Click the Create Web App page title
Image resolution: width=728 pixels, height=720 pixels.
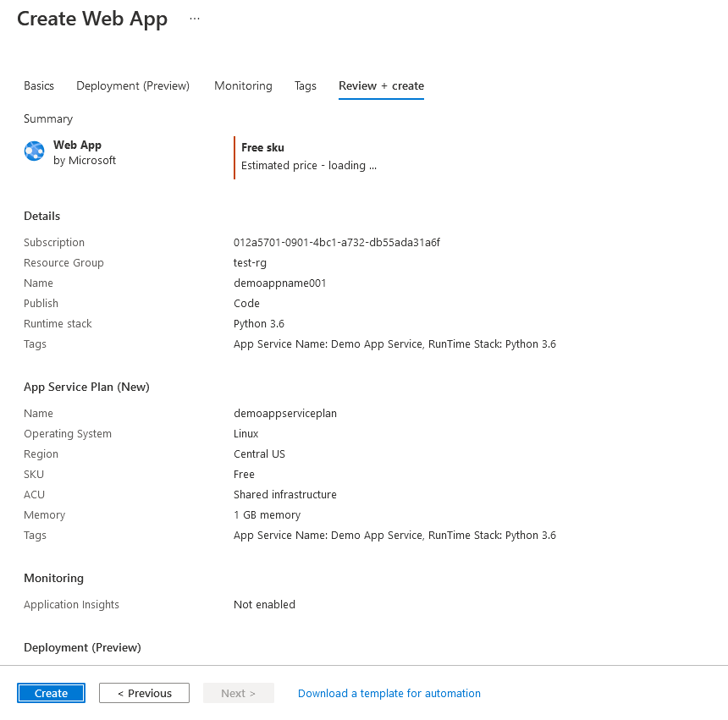pyautogui.click(x=92, y=19)
